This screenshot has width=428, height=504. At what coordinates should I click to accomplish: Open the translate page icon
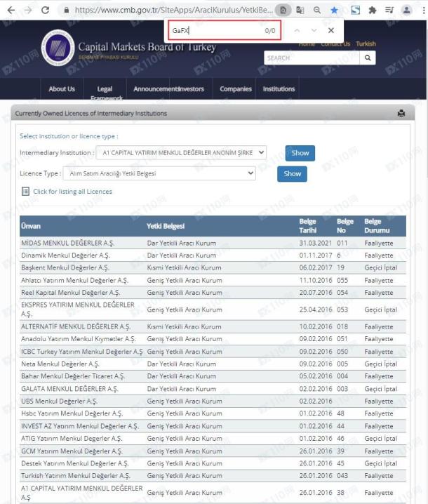point(300,11)
